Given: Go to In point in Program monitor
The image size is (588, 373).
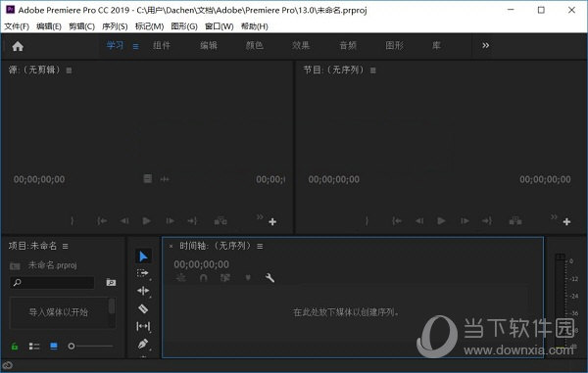Looking at the screenshot, I should [397, 221].
